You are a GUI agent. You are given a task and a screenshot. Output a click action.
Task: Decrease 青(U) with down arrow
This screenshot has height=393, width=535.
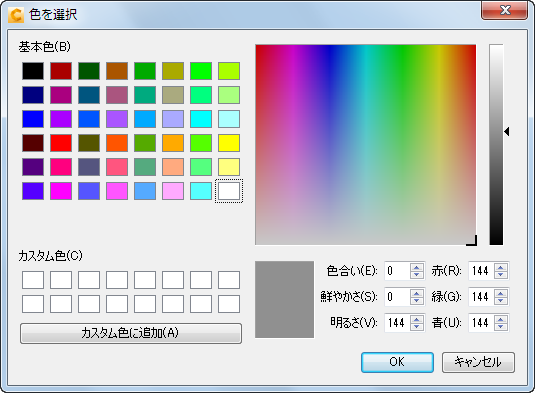[501, 326]
